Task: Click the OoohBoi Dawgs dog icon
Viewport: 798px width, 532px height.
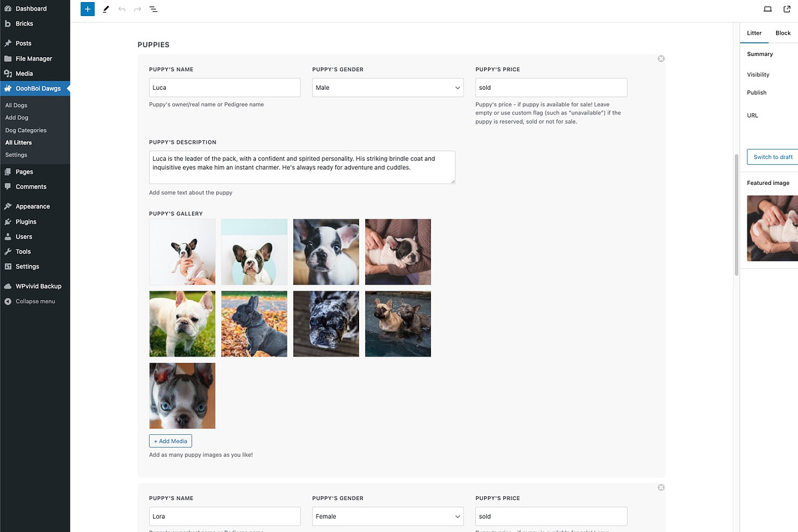Action: click(8, 88)
